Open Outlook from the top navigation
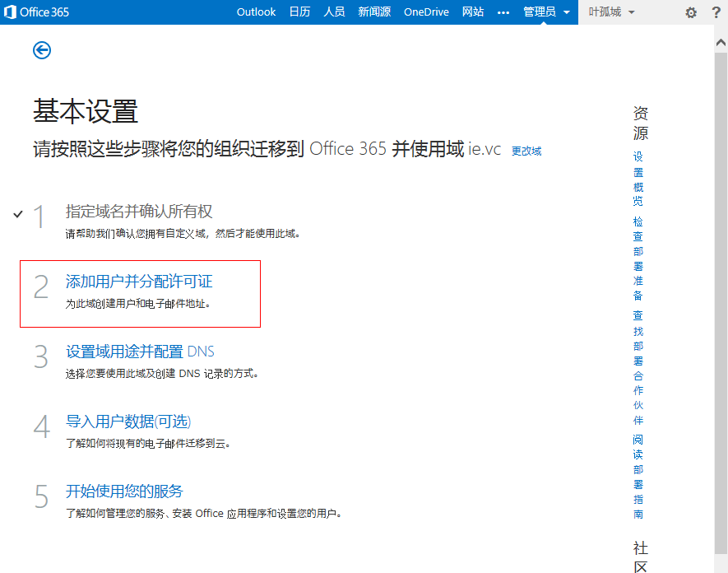Screen dimensions: 728x573 256,12
